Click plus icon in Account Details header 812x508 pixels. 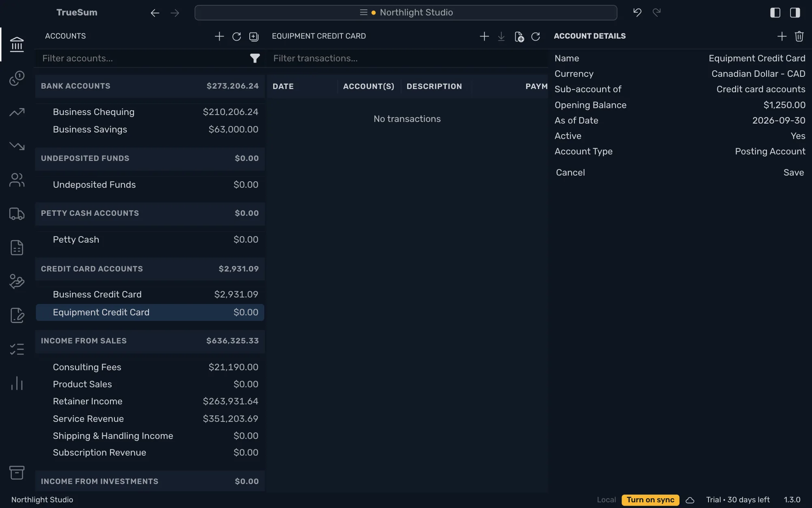[x=782, y=37]
